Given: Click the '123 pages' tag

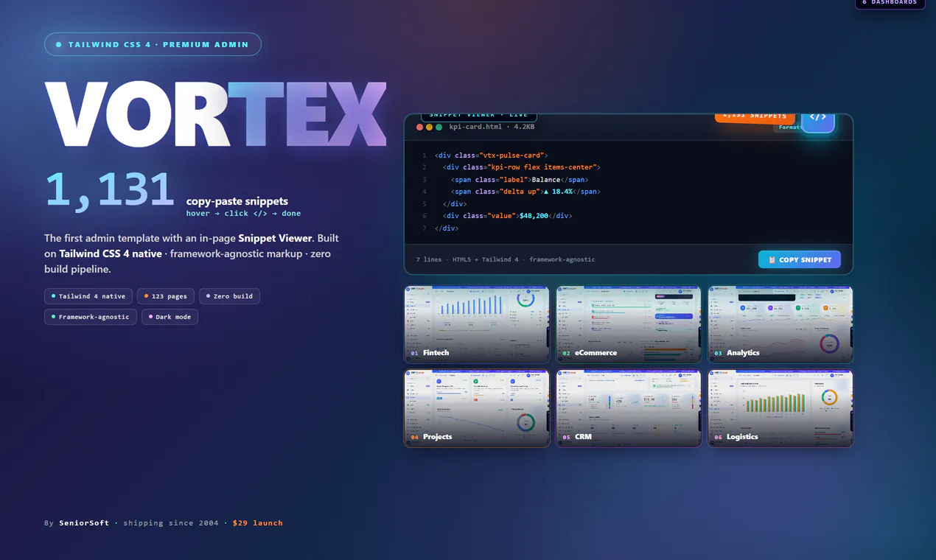Looking at the screenshot, I should (166, 296).
